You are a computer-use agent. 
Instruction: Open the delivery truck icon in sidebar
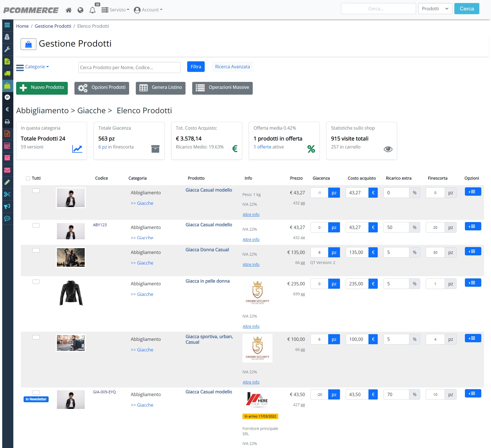pos(7,74)
